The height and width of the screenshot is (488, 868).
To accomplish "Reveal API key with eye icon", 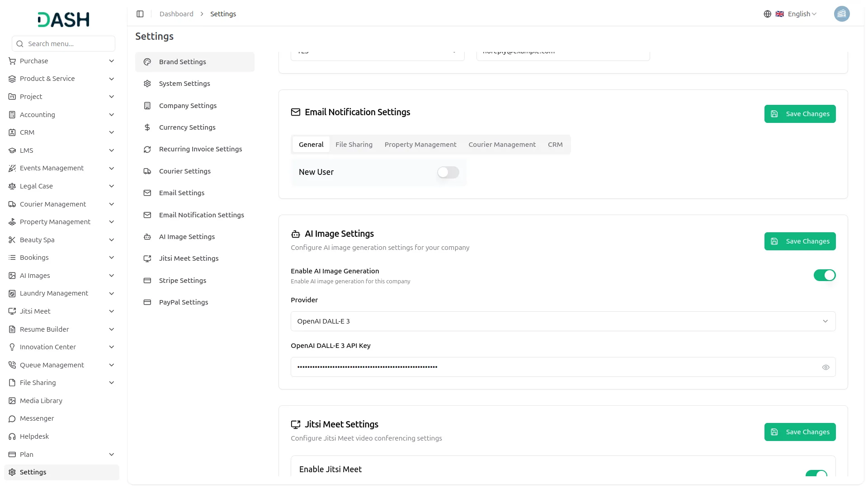I will 826,367.
